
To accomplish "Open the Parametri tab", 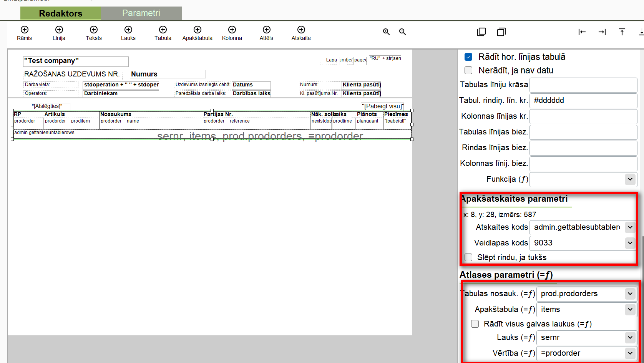I will [141, 13].
